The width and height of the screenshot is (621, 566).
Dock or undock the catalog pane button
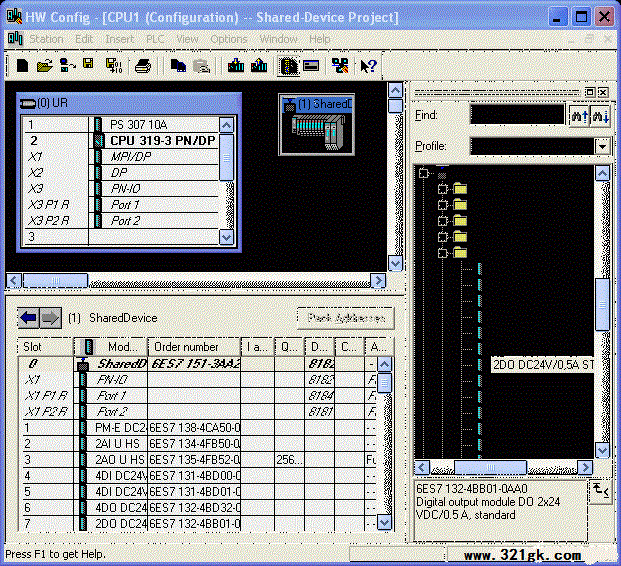click(x=590, y=92)
